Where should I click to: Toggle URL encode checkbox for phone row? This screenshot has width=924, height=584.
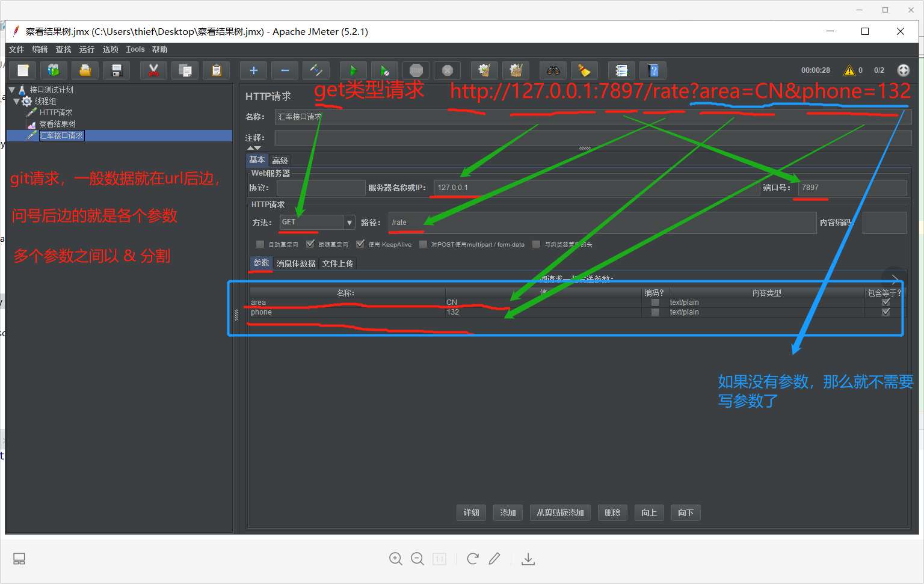tap(655, 312)
